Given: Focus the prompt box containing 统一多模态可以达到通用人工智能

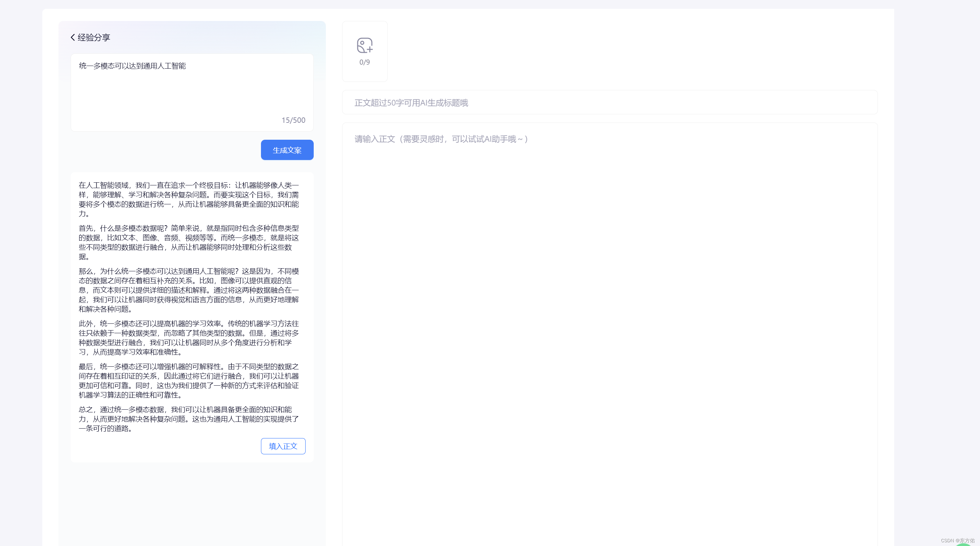Looking at the screenshot, I should [x=192, y=88].
